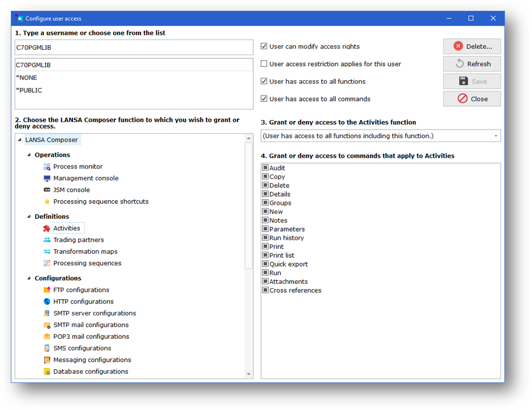The image size is (532, 410).
Task: Click the HTTP configurations globe icon
Action: click(47, 302)
